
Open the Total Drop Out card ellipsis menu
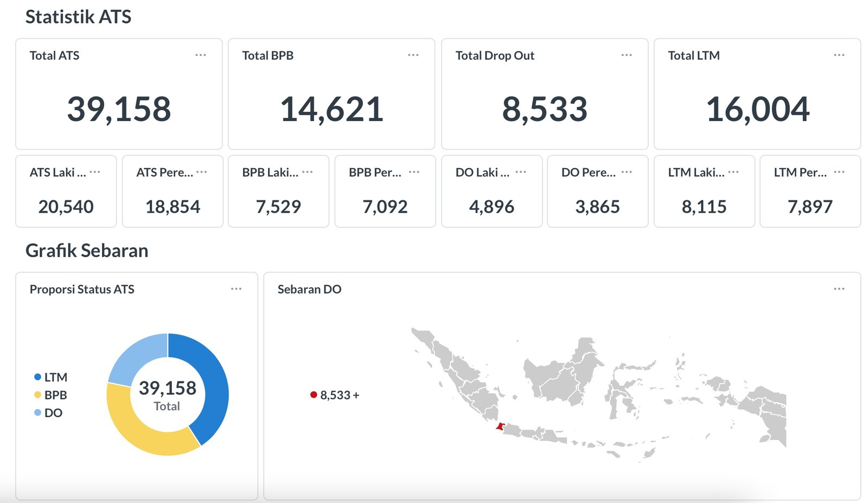pyautogui.click(x=627, y=55)
